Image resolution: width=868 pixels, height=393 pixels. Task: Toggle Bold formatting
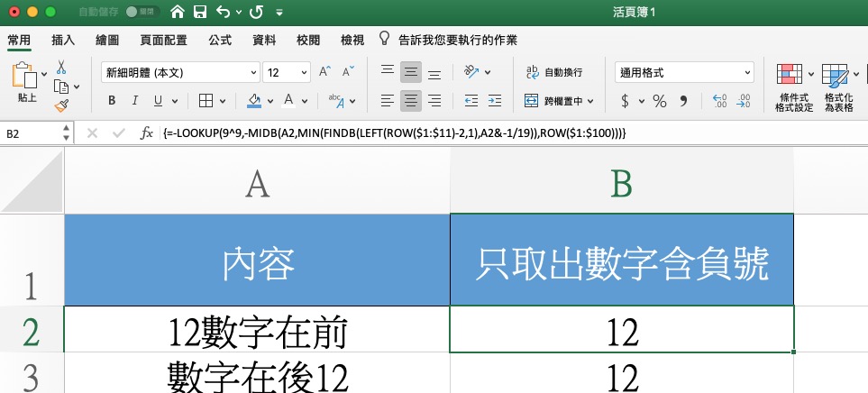[x=112, y=101]
